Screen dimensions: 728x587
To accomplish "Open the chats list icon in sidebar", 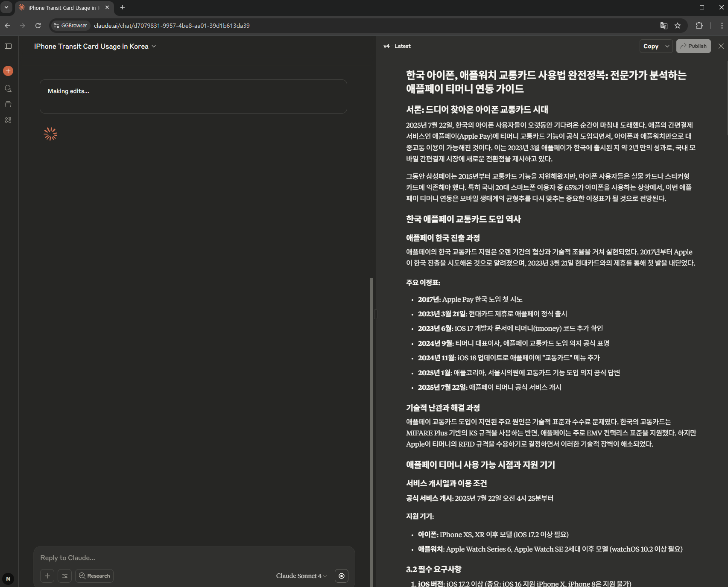I will (x=8, y=88).
